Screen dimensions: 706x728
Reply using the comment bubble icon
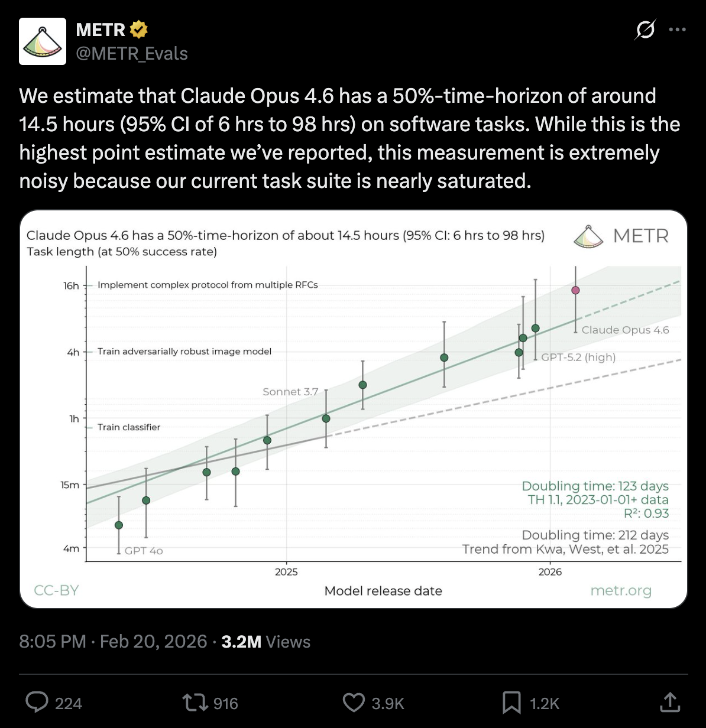click(37, 703)
